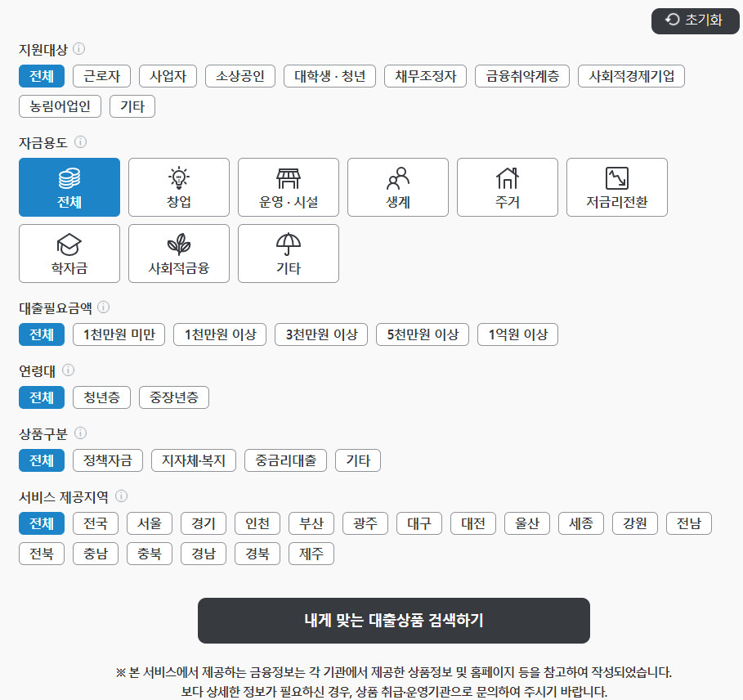Click info icon next to 연령대
Image resolution: width=743 pixels, height=700 pixels.
coord(68,370)
